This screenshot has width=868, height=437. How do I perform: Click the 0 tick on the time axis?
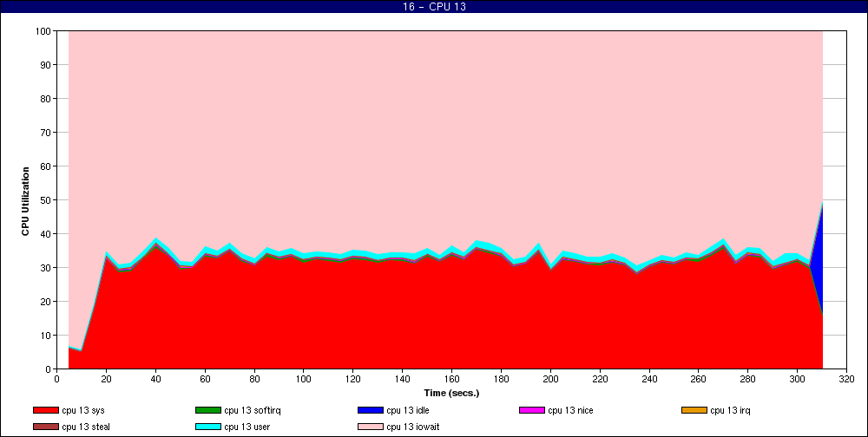pyautogui.click(x=57, y=379)
